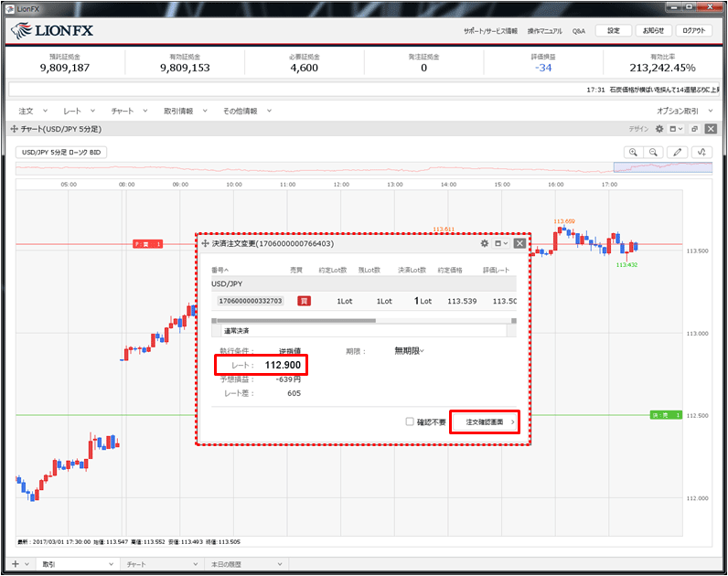Open the サポート/サービス情報 link
Screen dimensions: 728x576
click(490, 31)
